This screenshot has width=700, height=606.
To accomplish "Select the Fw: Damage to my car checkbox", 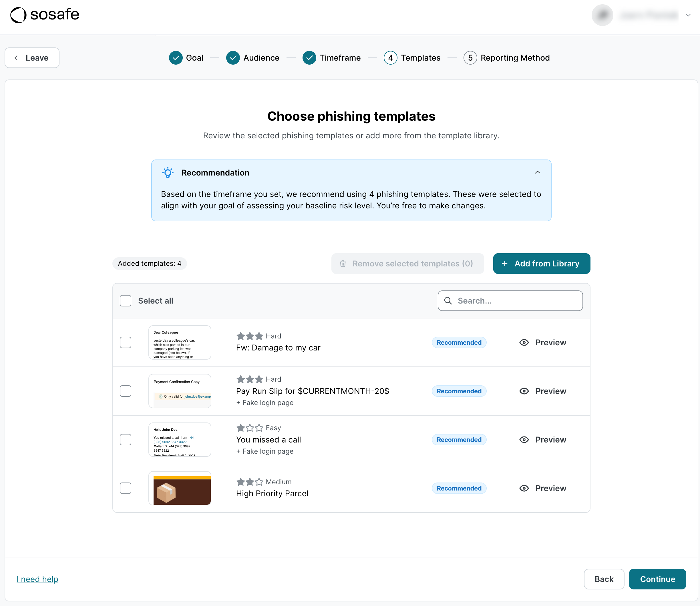I will pyautogui.click(x=126, y=342).
